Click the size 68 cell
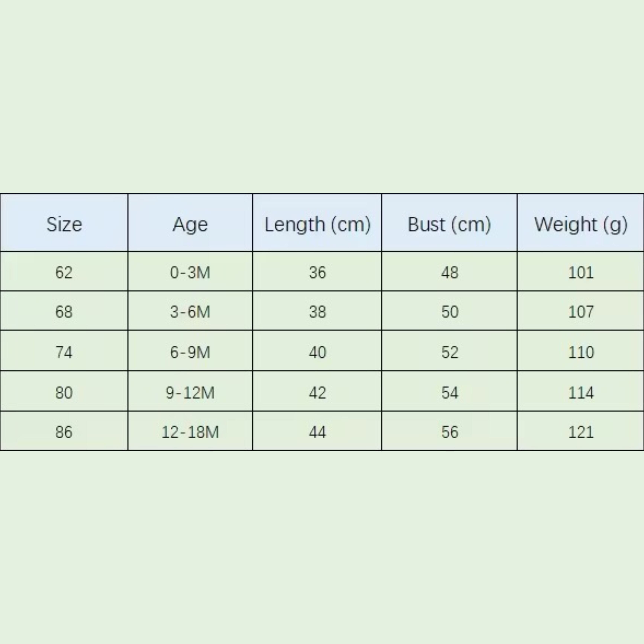Image resolution: width=644 pixels, height=644 pixels. [x=64, y=312]
